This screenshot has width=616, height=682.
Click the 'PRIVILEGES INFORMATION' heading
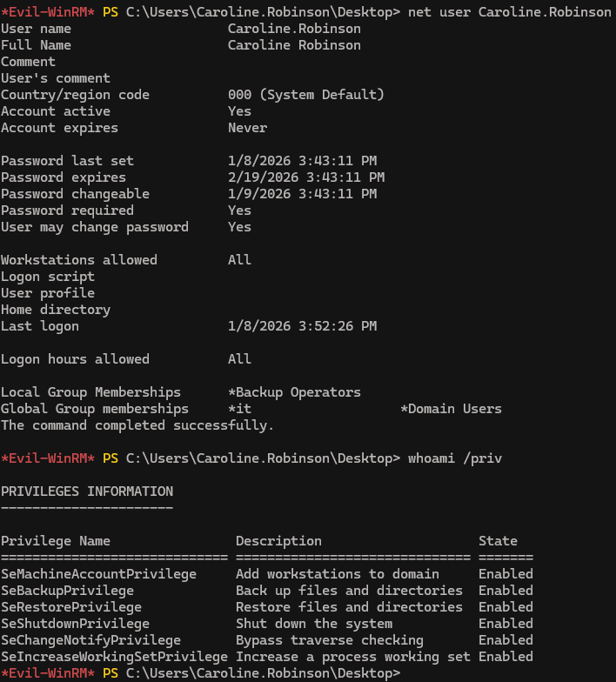tap(87, 491)
